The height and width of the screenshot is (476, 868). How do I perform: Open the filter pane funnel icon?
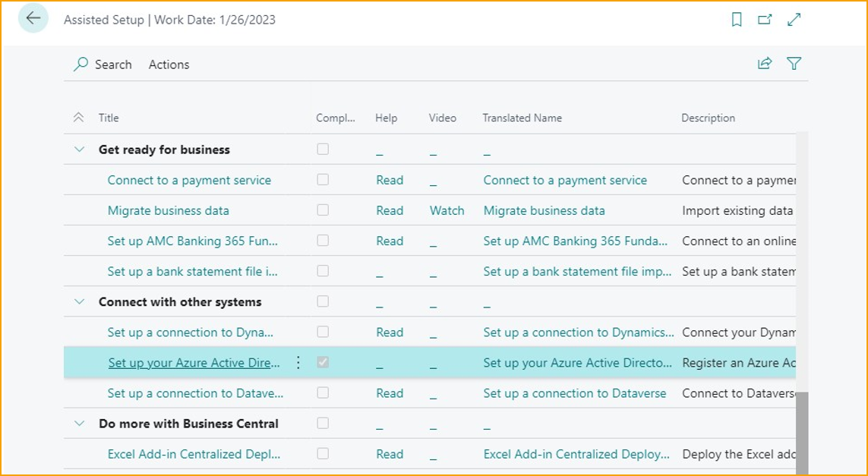tap(794, 64)
